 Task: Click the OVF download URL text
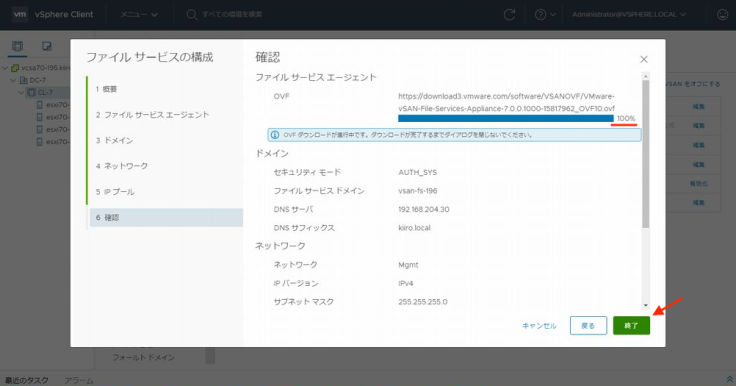point(506,102)
